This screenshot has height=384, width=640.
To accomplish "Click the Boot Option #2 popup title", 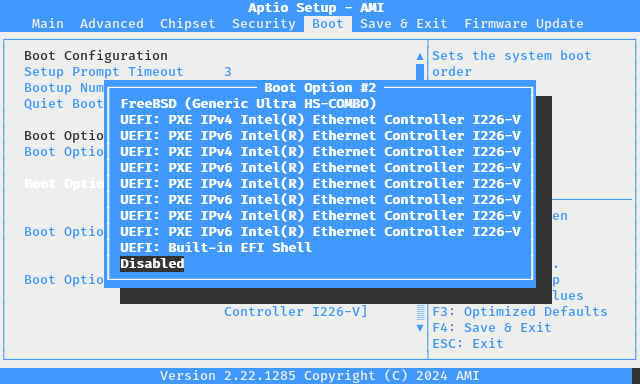I will tap(320, 88).
